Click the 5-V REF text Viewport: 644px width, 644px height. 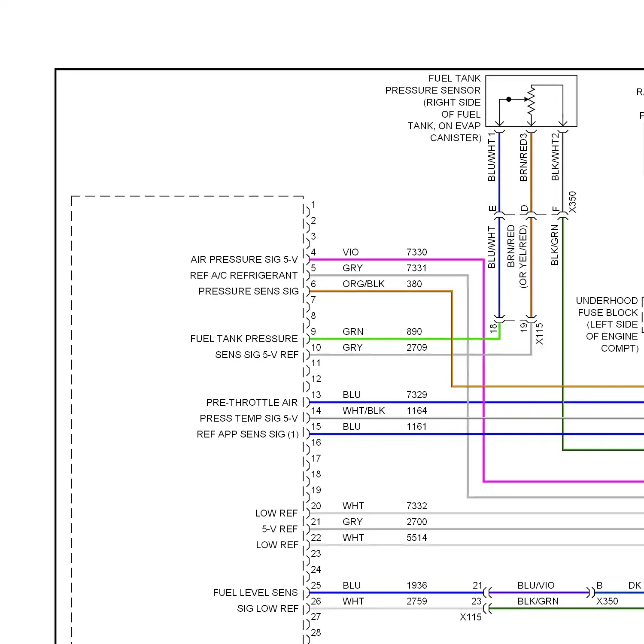[x=279, y=529]
